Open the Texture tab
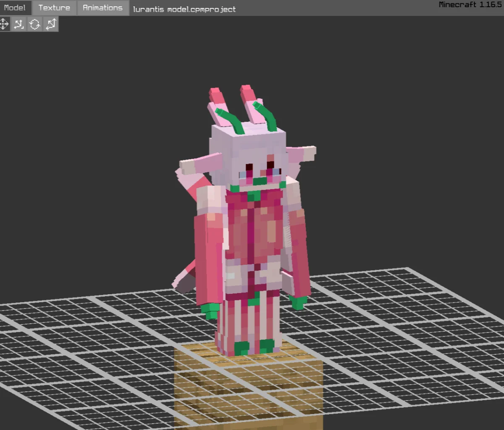Viewport: 504px width, 430px height. [54, 8]
